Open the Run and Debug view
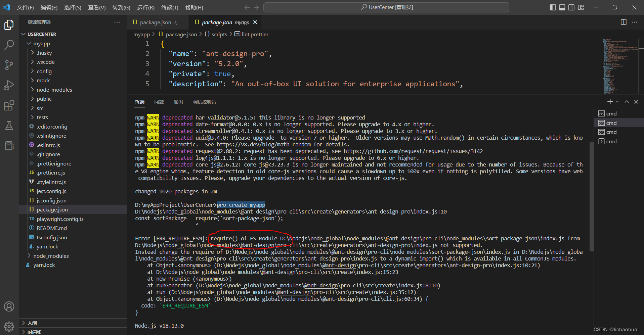 pyautogui.click(x=9, y=85)
